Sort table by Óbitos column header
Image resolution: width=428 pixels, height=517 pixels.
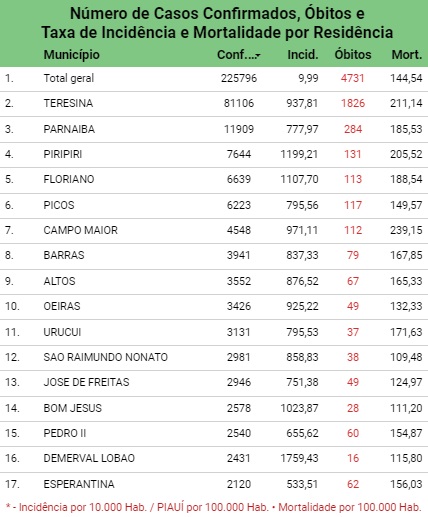point(353,54)
